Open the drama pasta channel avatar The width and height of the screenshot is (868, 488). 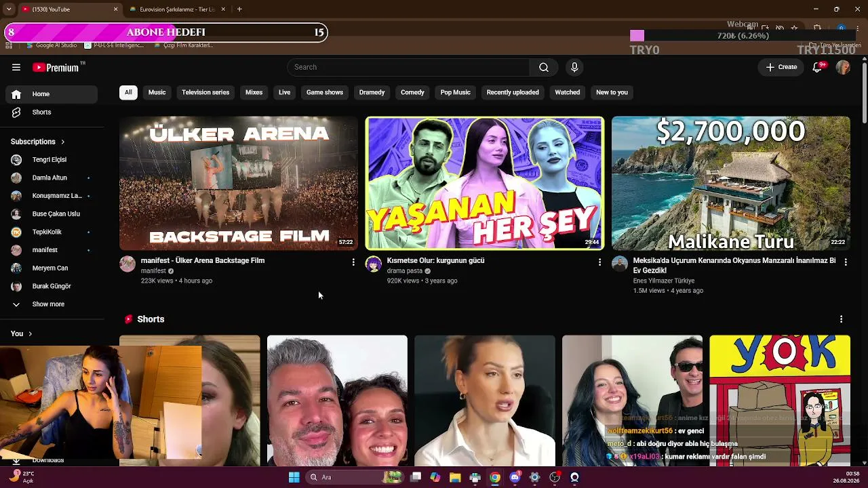(374, 264)
